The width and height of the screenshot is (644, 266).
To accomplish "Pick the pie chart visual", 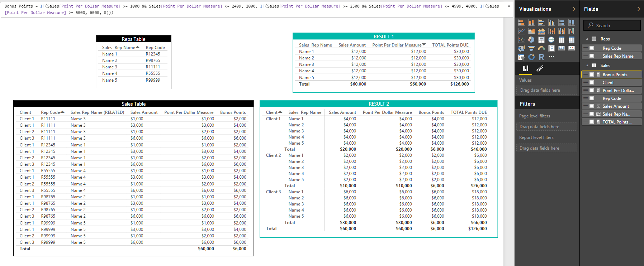I will 531,40.
